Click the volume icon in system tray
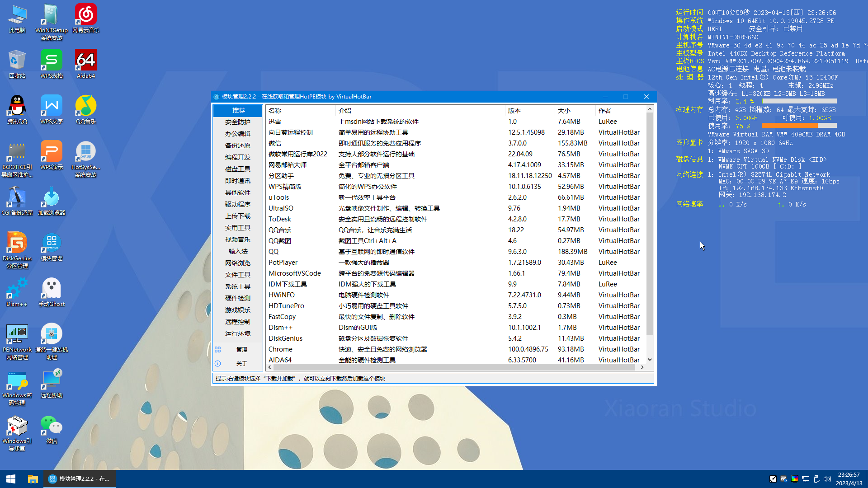Viewport: 868px width, 488px height. (827, 479)
